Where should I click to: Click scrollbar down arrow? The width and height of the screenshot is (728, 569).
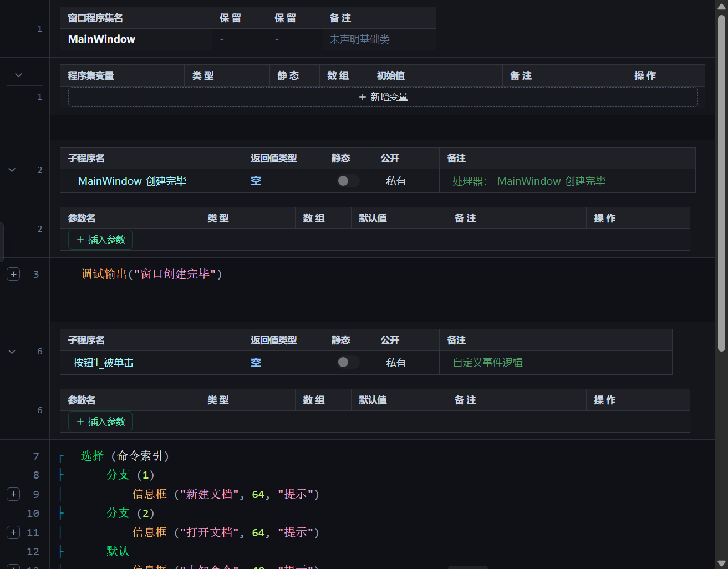pos(721,563)
